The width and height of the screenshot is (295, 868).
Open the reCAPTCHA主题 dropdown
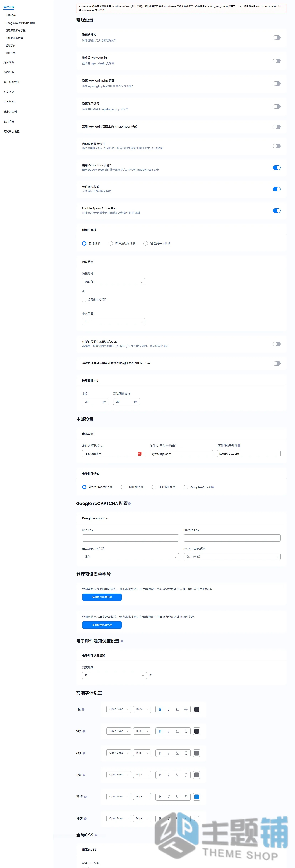pyautogui.click(x=130, y=557)
